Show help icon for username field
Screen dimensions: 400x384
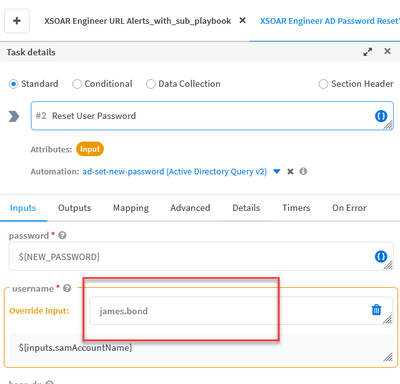[67, 288]
